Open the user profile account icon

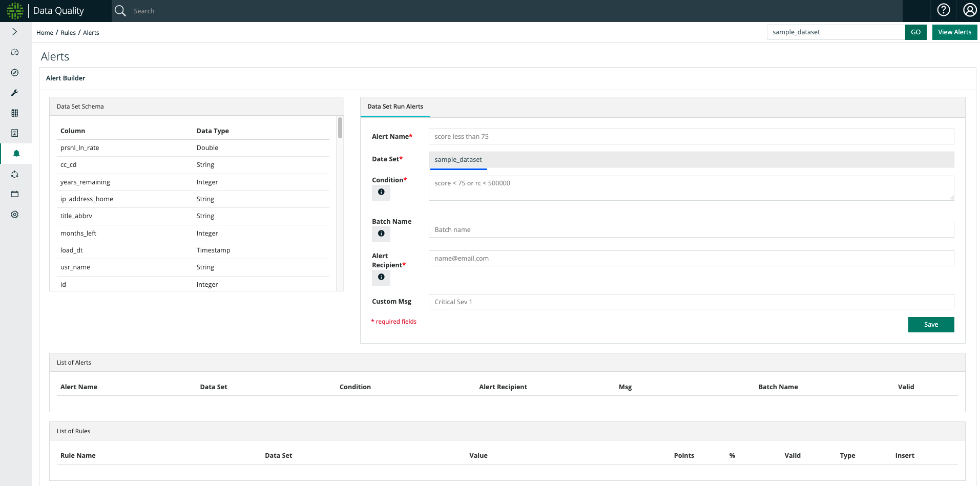(969, 10)
